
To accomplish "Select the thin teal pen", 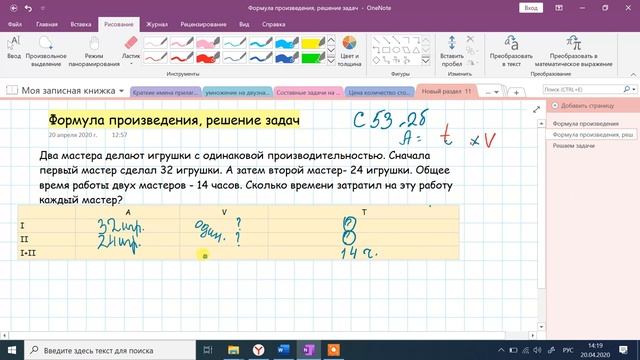I will pos(234,42).
